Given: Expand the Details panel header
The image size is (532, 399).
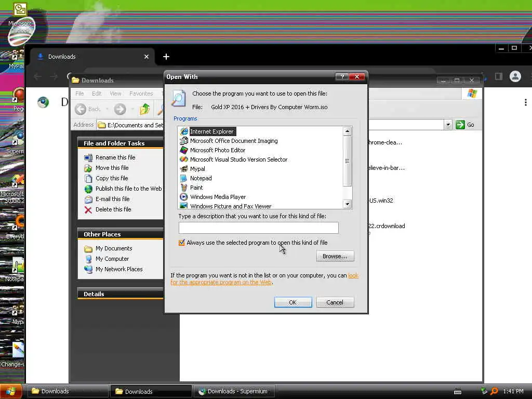Looking at the screenshot, I should [121, 294].
